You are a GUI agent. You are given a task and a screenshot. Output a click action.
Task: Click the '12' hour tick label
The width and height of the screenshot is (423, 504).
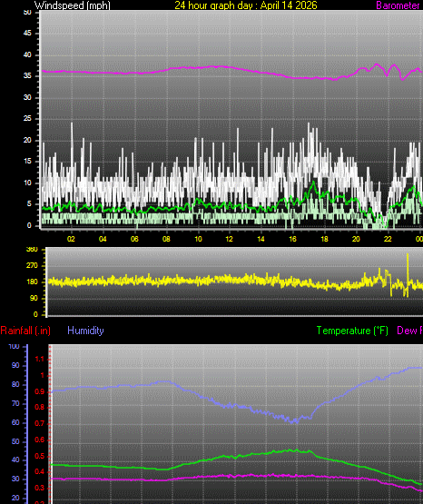tap(229, 239)
